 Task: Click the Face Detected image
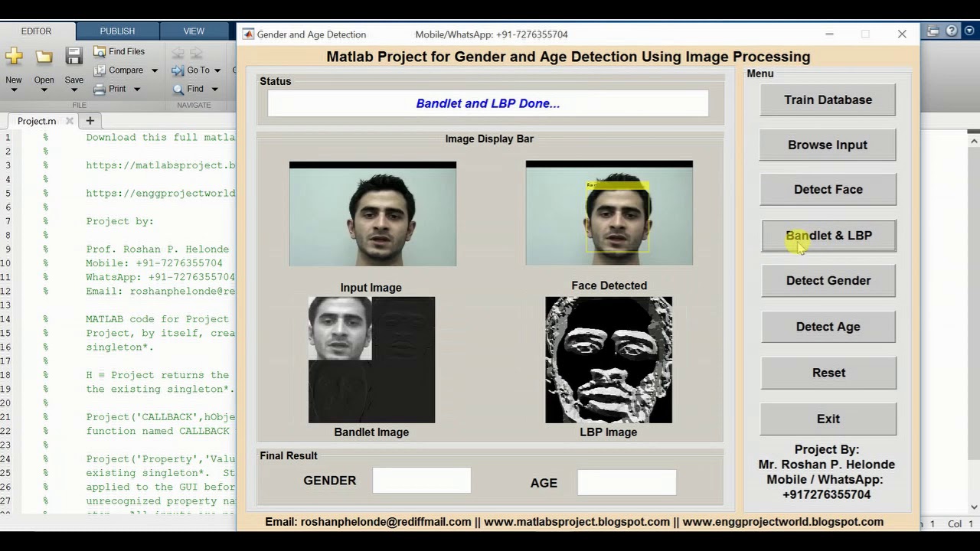tap(609, 213)
